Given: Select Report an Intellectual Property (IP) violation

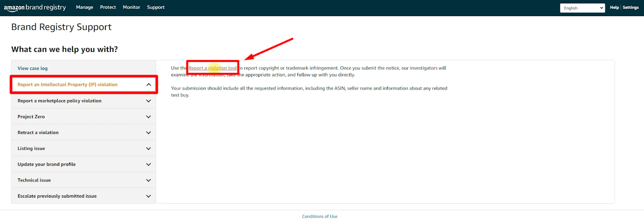Looking at the screenshot, I should pos(84,84).
